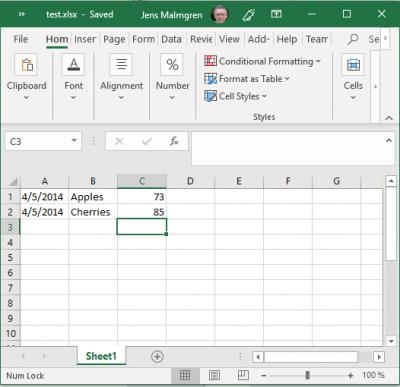Open the Number percent icon
Viewport: 400px width, 387px height.
[172, 65]
